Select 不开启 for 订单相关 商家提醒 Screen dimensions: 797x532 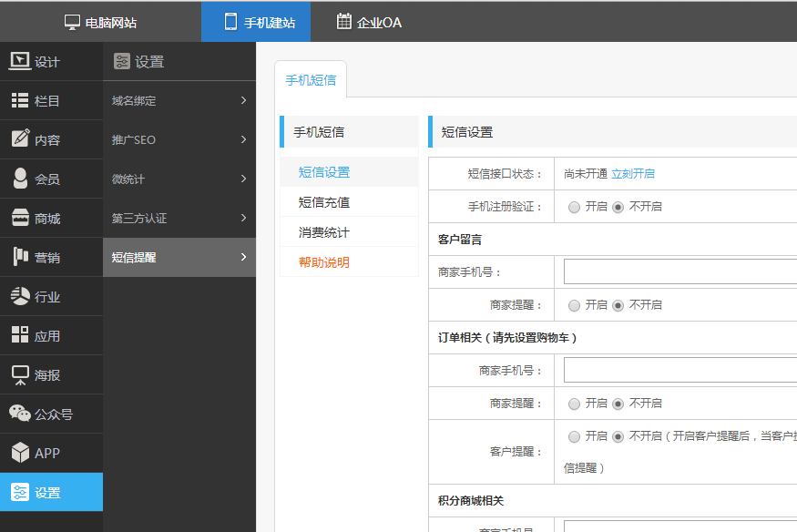pyautogui.click(x=618, y=404)
